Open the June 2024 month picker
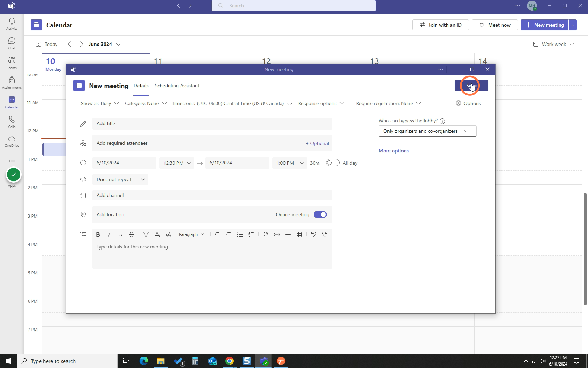588x368 pixels. point(104,44)
